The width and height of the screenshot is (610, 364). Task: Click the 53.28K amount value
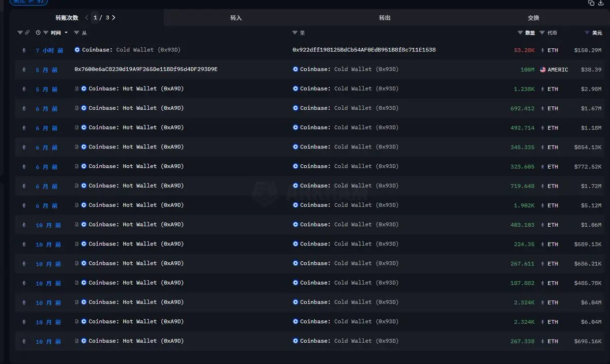point(524,50)
